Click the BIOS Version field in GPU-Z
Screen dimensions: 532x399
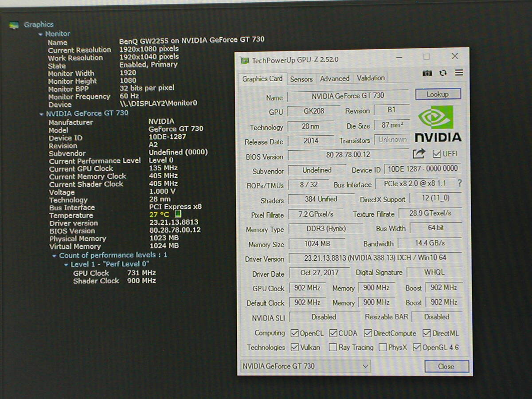click(x=348, y=155)
